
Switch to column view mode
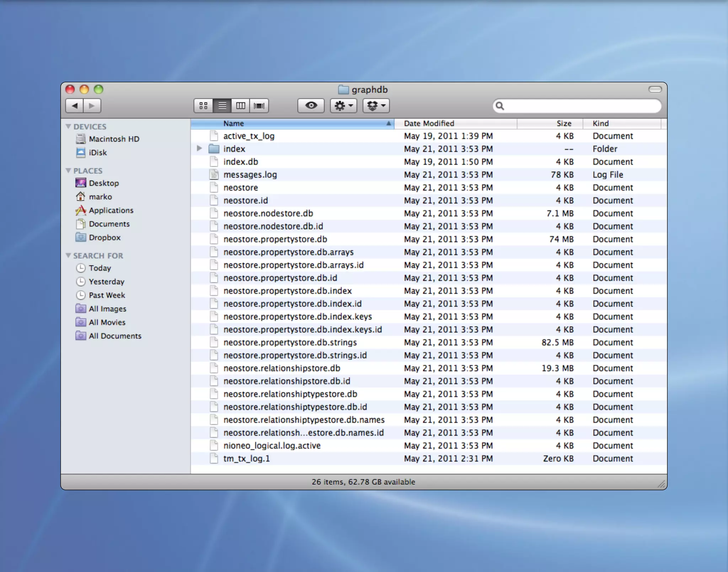240,106
